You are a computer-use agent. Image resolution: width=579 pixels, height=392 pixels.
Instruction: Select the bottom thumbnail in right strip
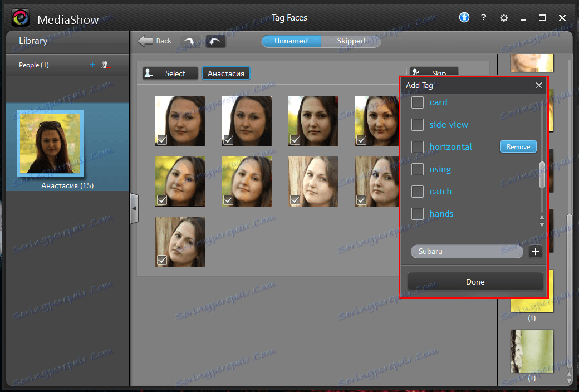point(532,351)
